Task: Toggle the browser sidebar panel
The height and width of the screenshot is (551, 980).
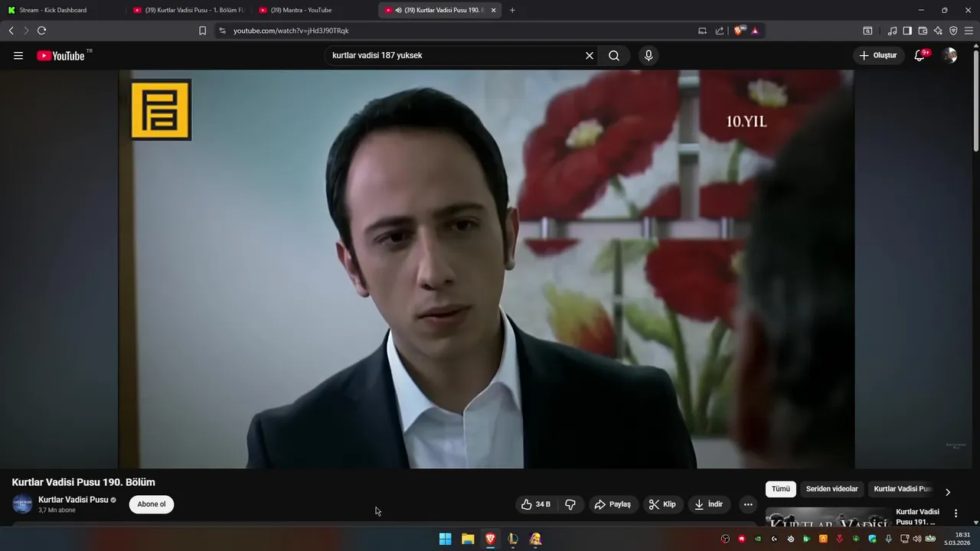Action: coord(907,31)
